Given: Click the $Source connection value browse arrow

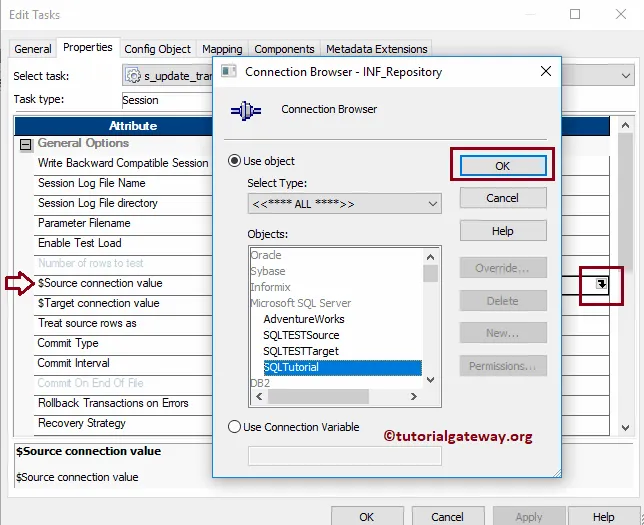Looking at the screenshot, I should point(601,284).
